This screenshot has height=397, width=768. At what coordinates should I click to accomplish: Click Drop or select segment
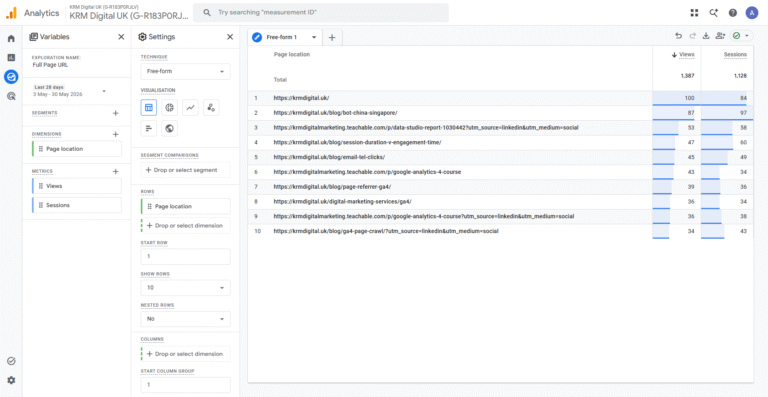(x=186, y=170)
